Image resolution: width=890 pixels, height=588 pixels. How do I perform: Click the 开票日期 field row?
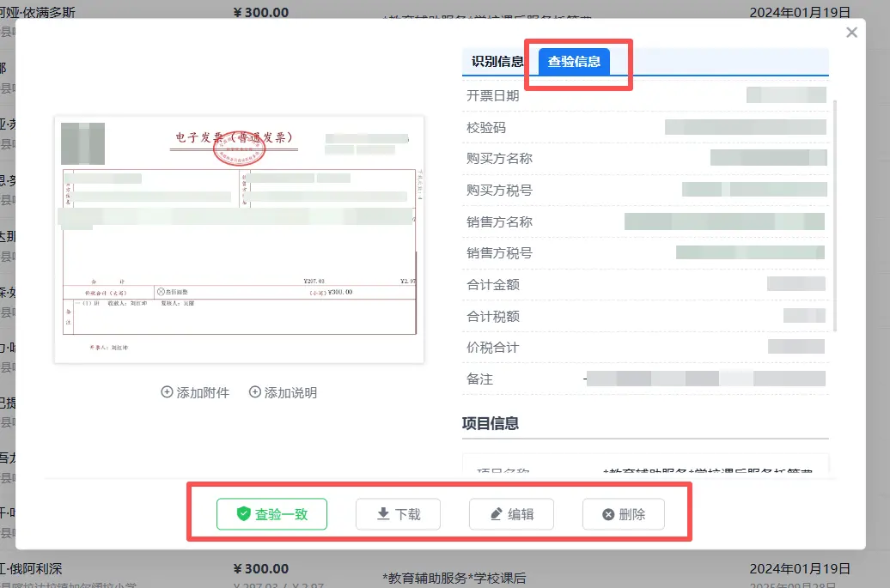(644, 95)
